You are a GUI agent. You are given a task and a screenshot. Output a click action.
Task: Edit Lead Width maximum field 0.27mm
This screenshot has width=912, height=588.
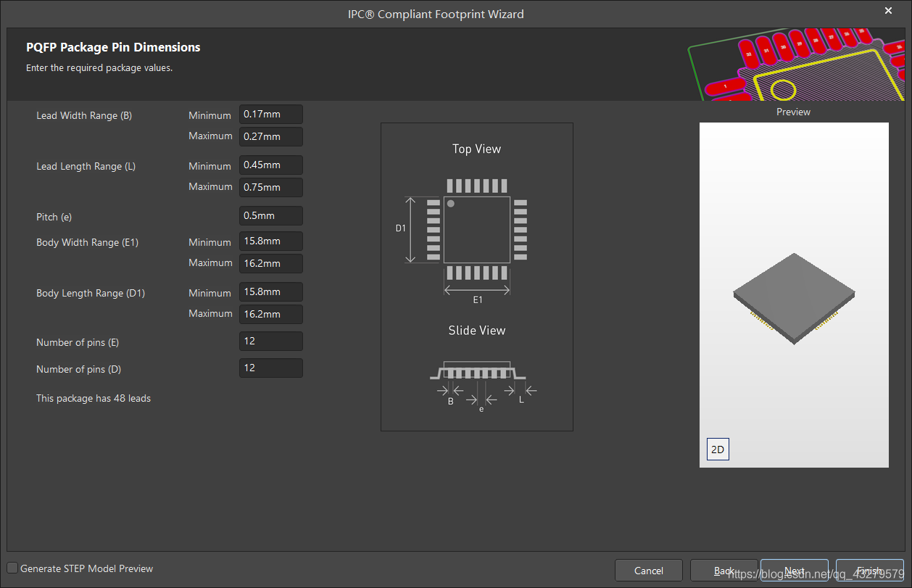click(271, 136)
